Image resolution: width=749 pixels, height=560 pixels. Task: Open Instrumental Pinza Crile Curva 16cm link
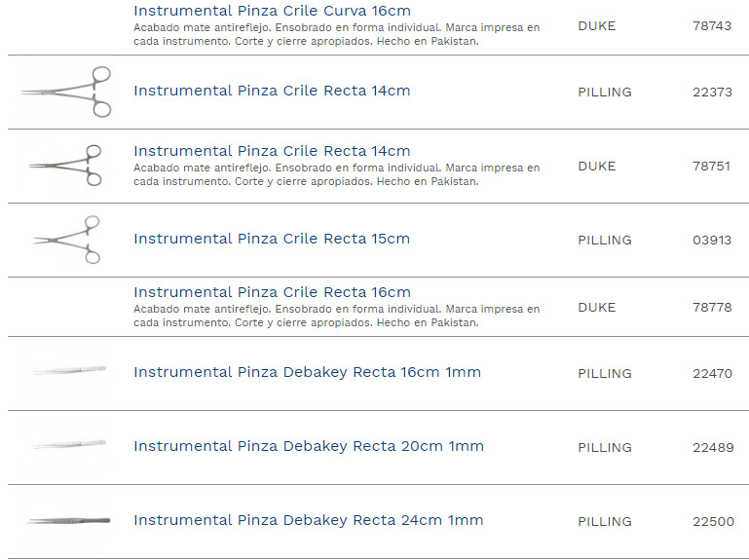click(272, 11)
